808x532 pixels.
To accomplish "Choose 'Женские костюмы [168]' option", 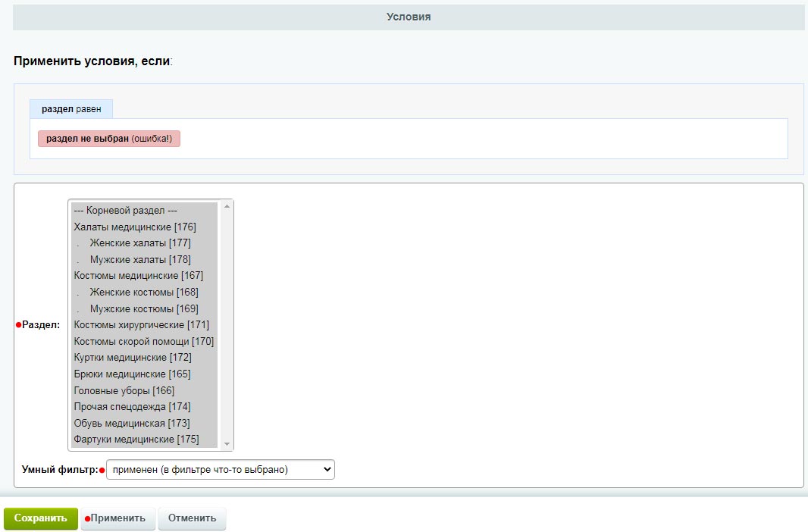I will click(x=143, y=293).
